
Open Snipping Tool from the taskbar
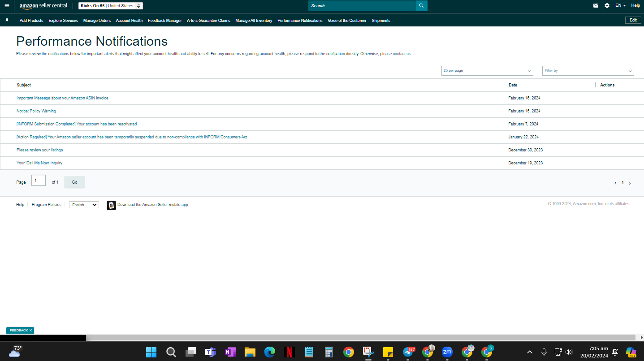(368, 352)
